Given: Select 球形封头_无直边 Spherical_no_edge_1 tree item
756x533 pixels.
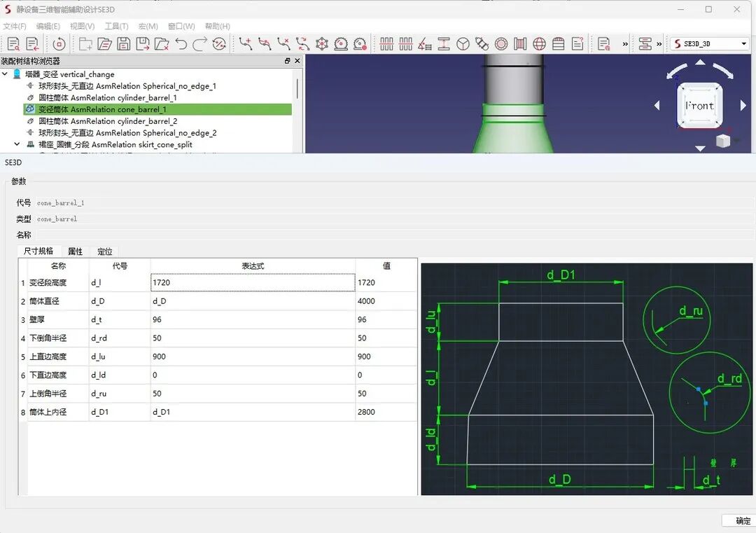Looking at the screenshot, I should (x=127, y=86).
